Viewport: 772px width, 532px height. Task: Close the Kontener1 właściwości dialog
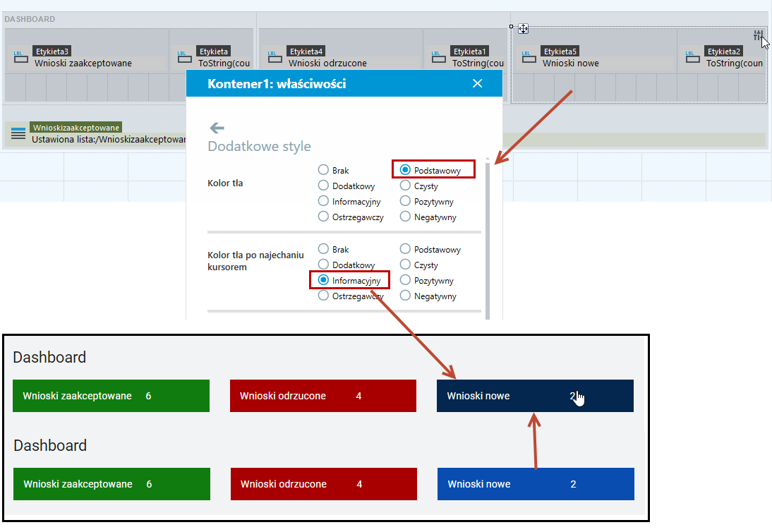click(477, 83)
